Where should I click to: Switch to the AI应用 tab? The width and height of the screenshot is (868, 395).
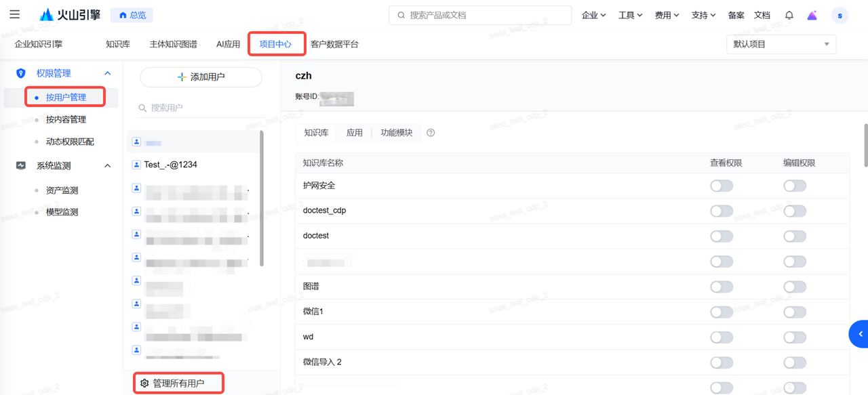(x=228, y=44)
